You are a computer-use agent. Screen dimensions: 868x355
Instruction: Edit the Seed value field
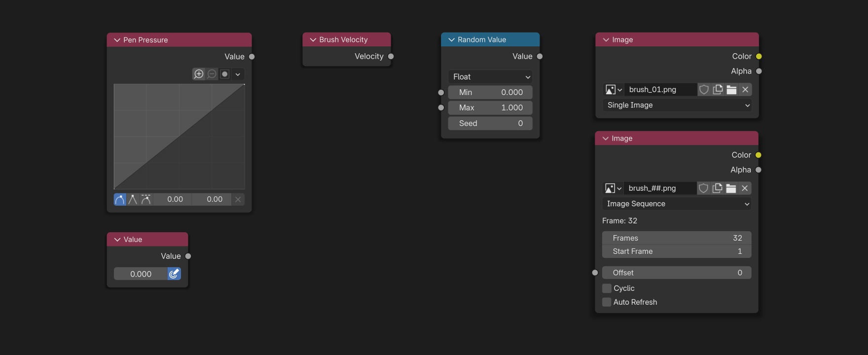click(x=490, y=123)
